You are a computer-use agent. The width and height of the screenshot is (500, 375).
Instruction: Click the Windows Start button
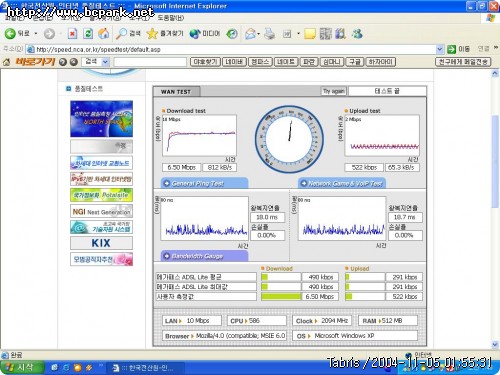coord(22,367)
